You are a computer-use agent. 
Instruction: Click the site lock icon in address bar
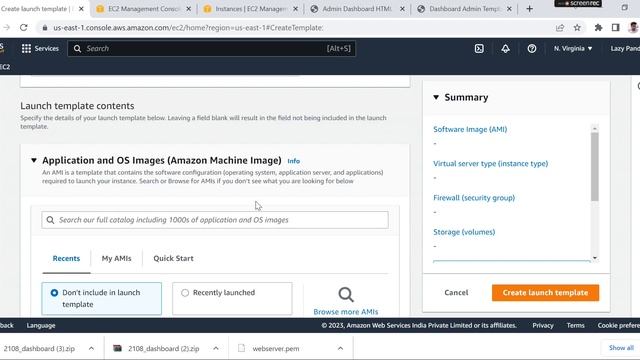[44, 27]
